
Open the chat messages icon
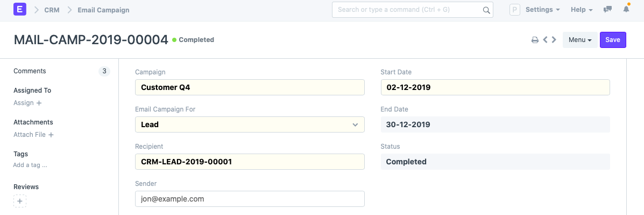(x=607, y=10)
